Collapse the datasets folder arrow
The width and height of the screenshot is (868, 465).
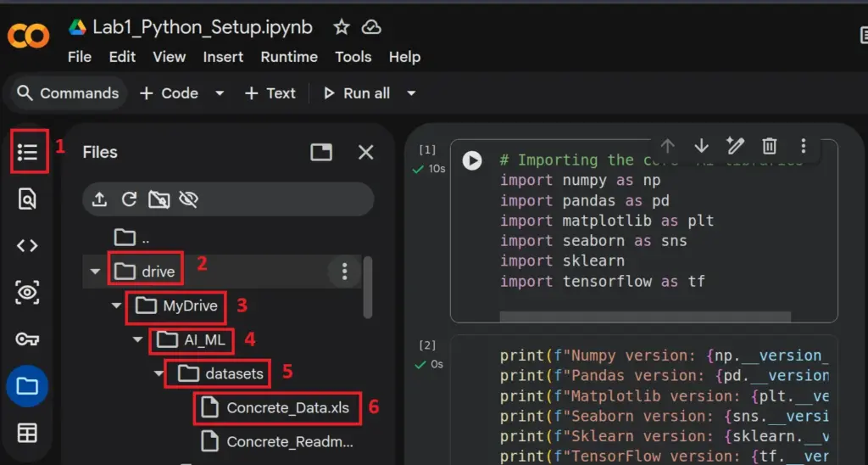click(x=159, y=373)
